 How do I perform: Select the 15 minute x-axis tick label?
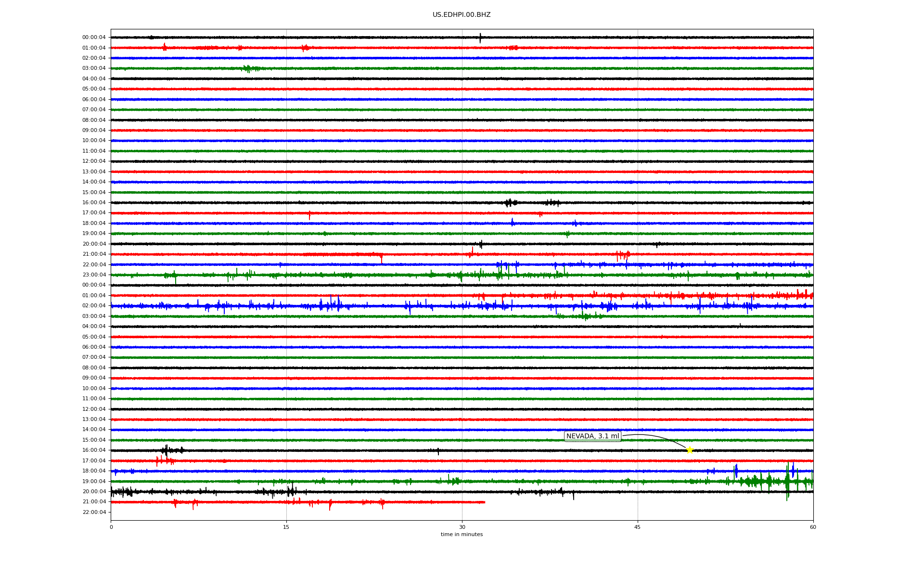[286, 527]
